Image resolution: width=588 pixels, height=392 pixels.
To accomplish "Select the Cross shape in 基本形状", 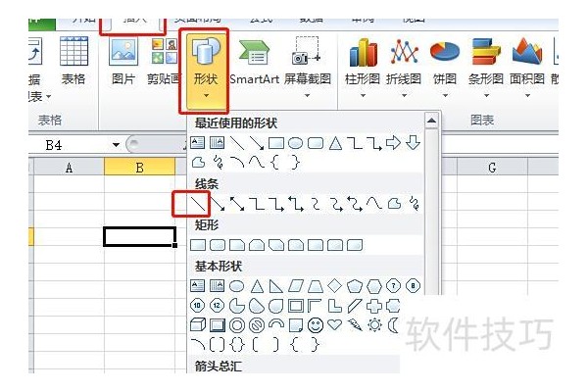I will click(x=374, y=306).
